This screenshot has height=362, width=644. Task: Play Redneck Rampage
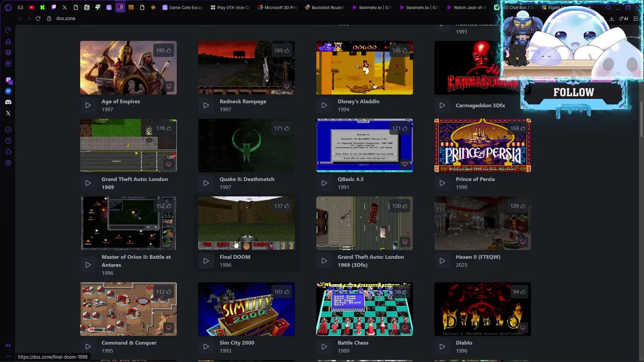[206, 105]
